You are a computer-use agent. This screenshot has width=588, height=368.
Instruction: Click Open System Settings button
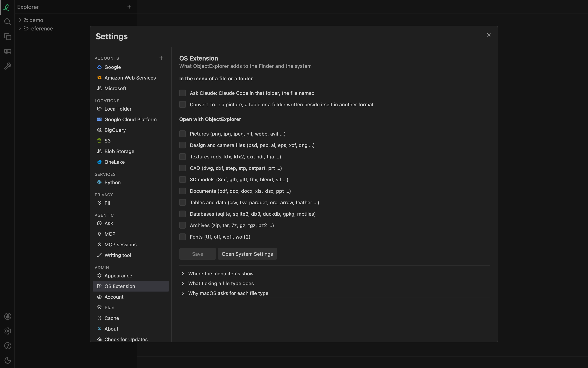247,254
